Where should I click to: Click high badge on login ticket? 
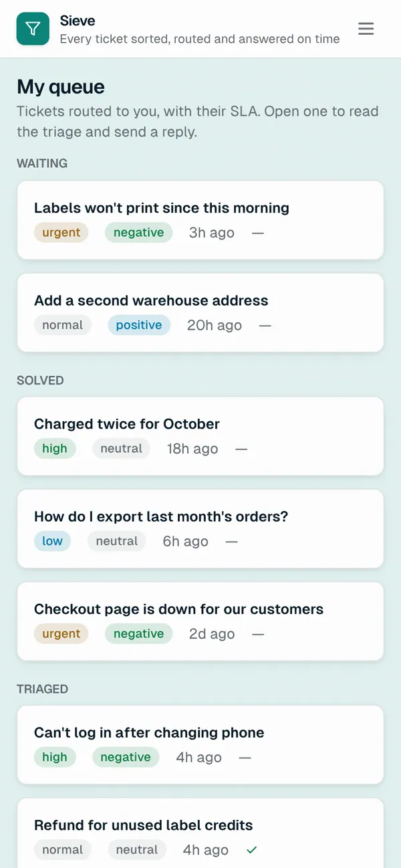(x=55, y=757)
